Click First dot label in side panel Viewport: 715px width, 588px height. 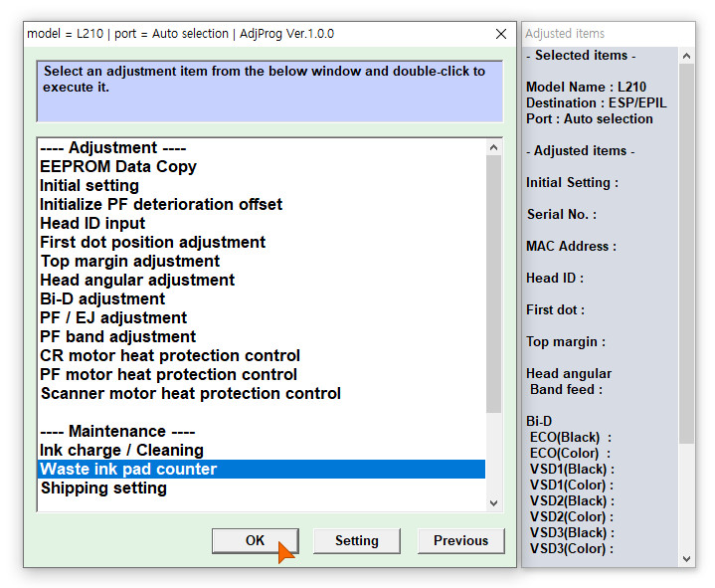pos(555,310)
